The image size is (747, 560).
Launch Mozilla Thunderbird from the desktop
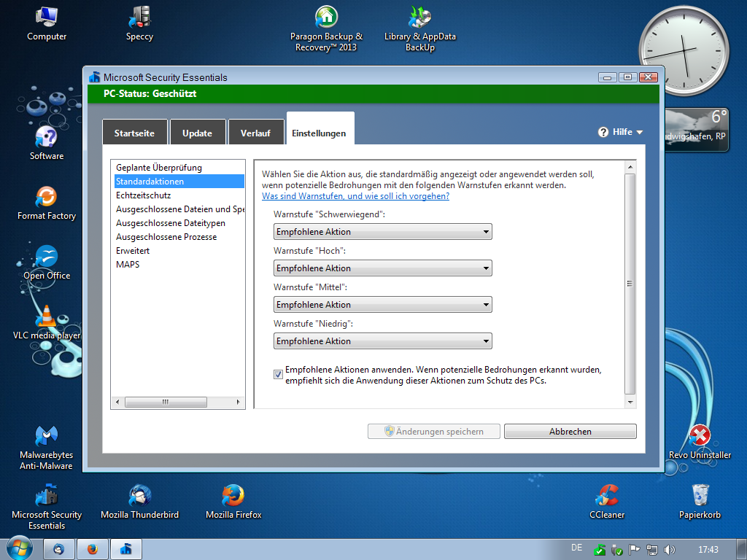pos(139,502)
